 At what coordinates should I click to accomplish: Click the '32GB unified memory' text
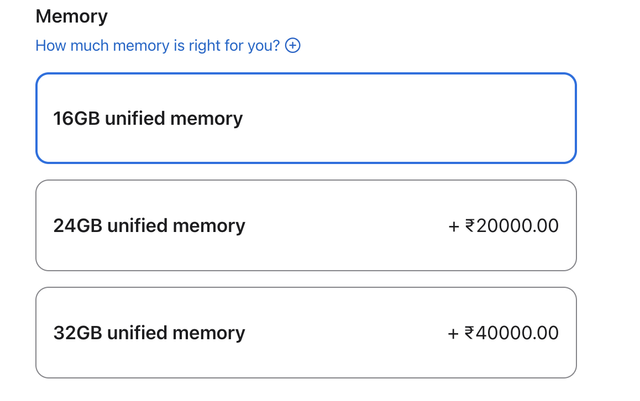point(149,332)
